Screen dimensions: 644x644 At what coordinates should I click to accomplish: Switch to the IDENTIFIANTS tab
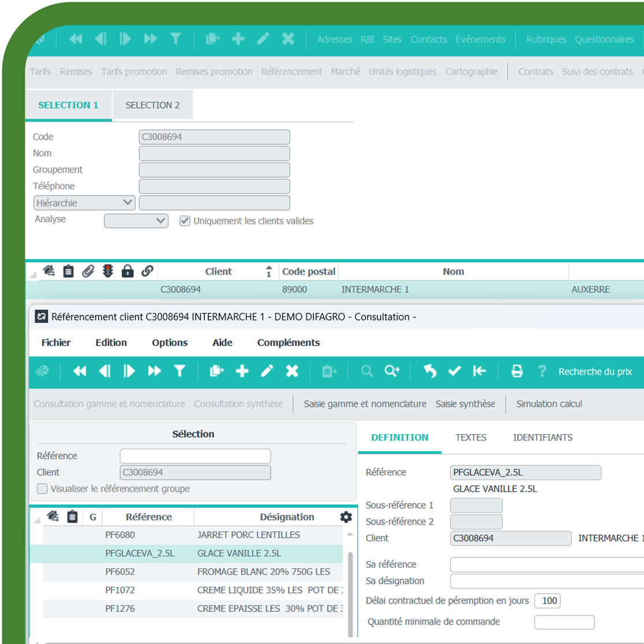pos(542,437)
